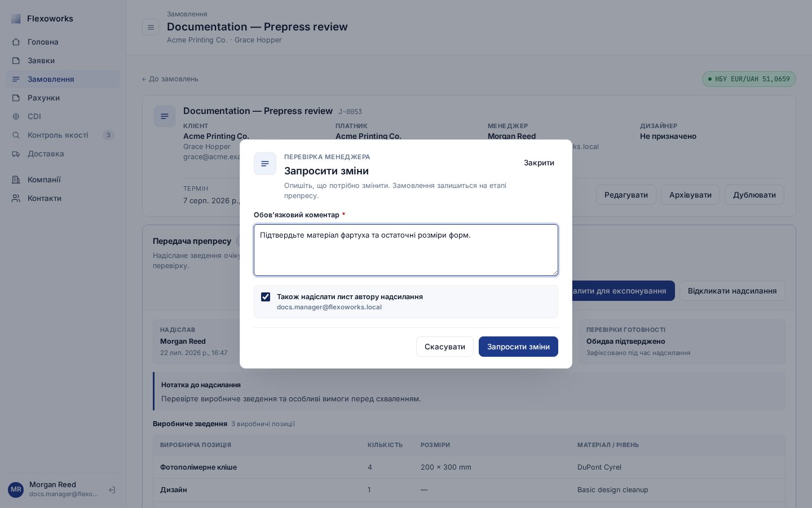Toggle sidebar with hamburger menu button
Image resolution: width=812 pixels, height=508 pixels.
coord(151,27)
